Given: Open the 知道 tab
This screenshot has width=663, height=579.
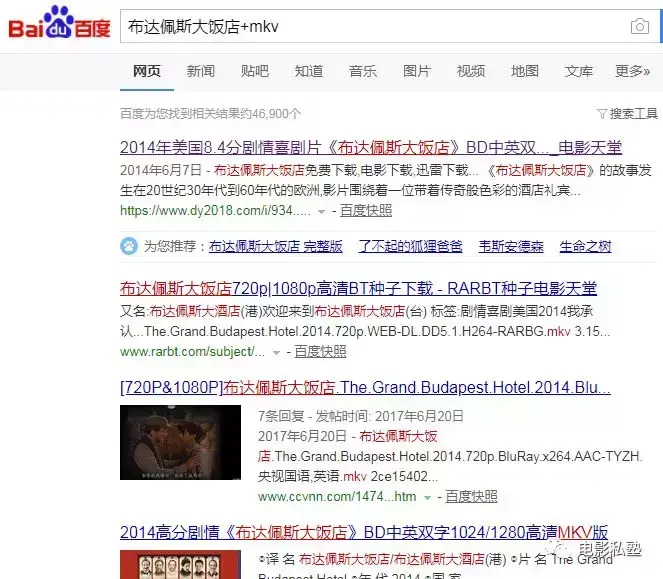Looking at the screenshot, I should [x=309, y=71].
